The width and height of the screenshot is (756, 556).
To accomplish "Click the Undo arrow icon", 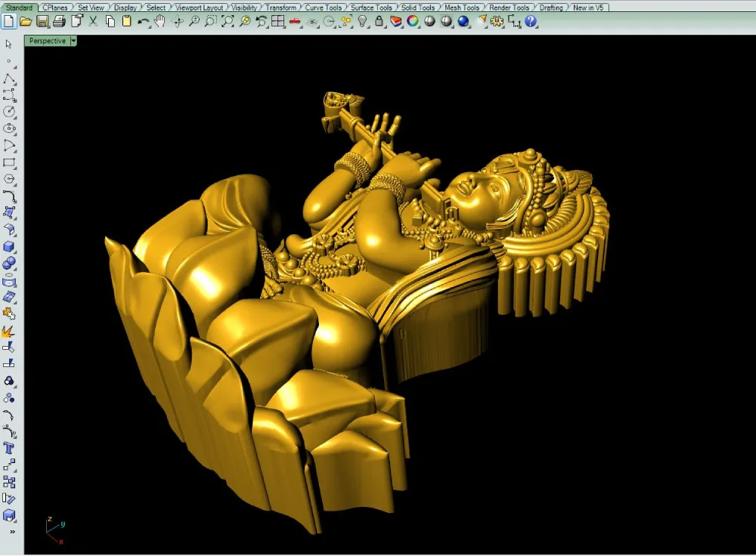I will click(143, 21).
